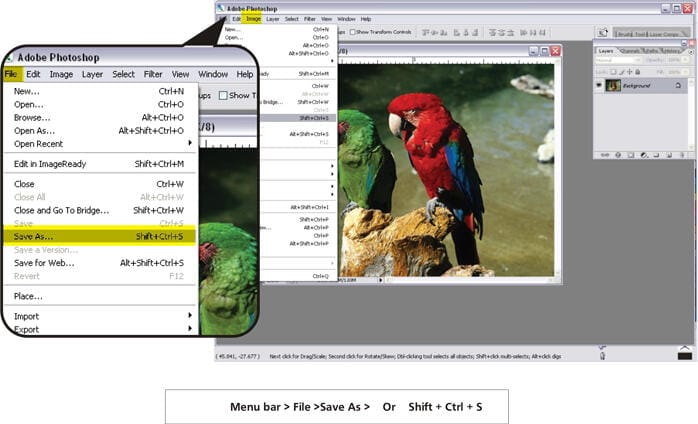
Task: Open the Filter menu in zoomed callout
Action: (153, 74)
